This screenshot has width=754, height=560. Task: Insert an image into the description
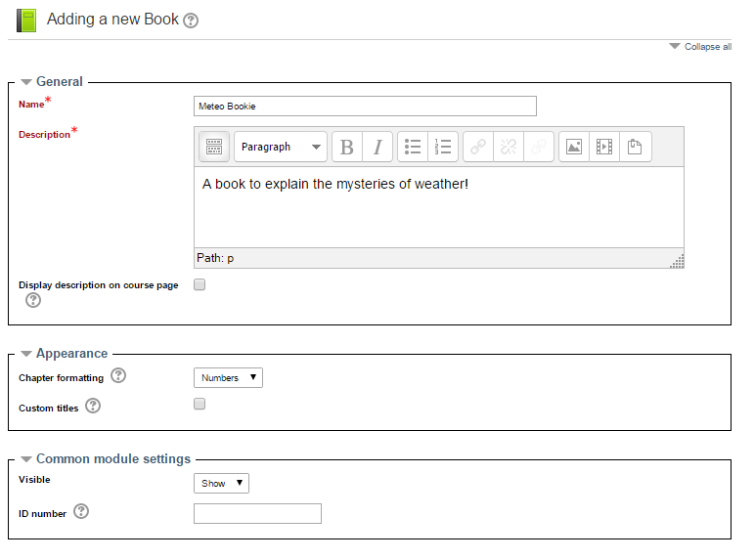(574, 147)
